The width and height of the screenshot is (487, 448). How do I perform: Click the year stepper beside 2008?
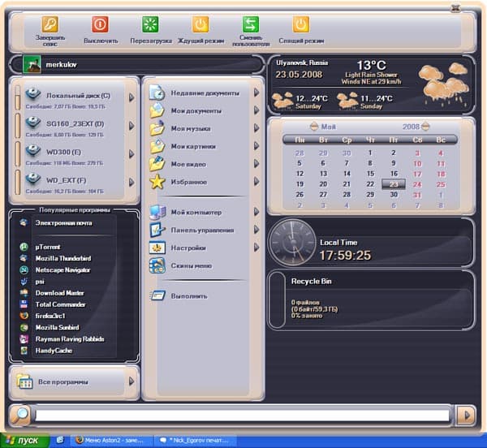coord(425,127)
